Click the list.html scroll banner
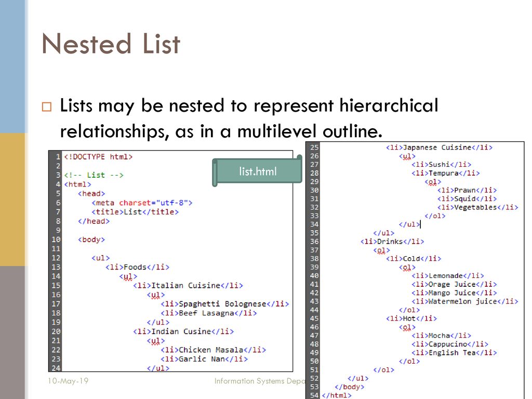The height and width of the screenshot is (399, 532). coord(257,171)
